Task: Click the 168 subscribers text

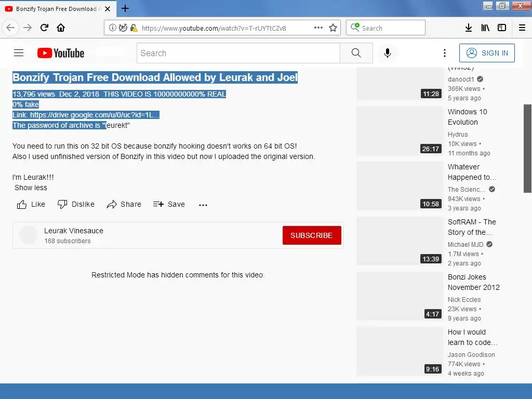Action: click(x=68, y=241)
